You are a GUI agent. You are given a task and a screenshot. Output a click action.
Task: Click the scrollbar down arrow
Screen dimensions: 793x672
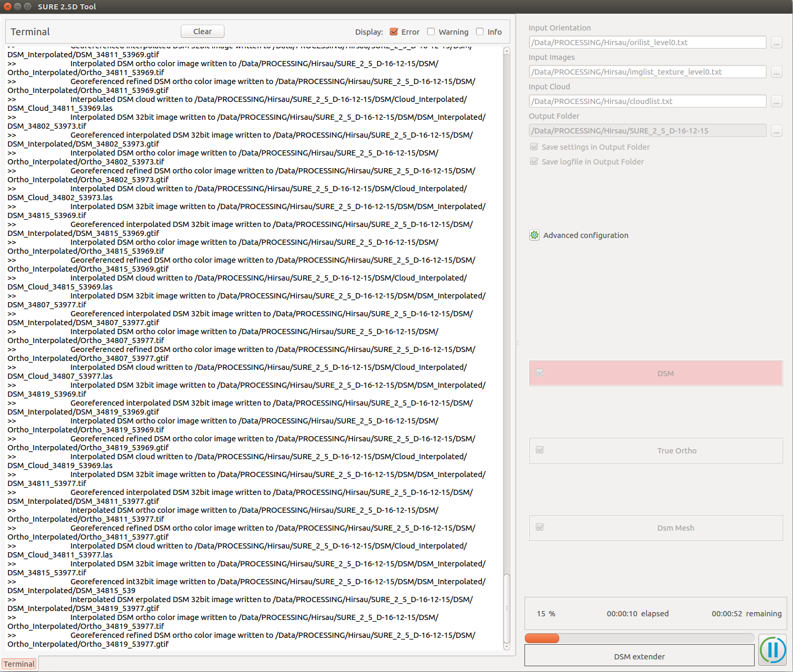pos(507,647)
